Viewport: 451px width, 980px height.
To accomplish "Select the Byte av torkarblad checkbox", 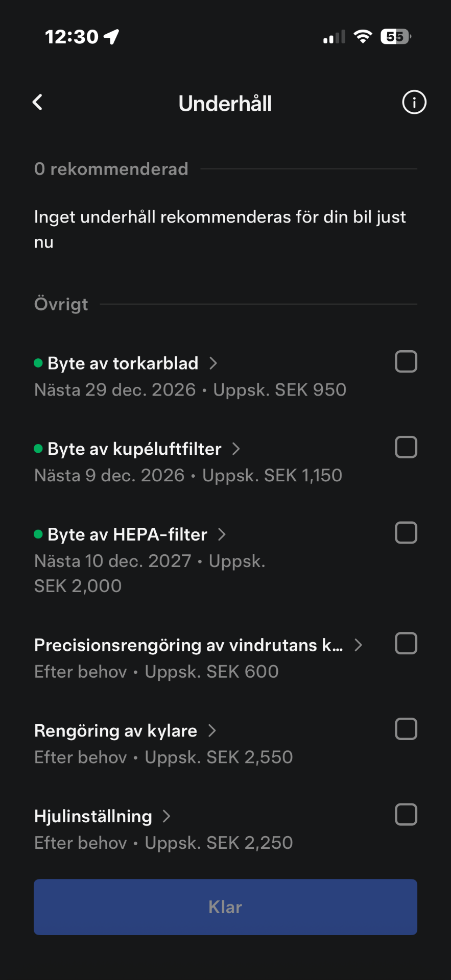I will [x=406, y=362].
